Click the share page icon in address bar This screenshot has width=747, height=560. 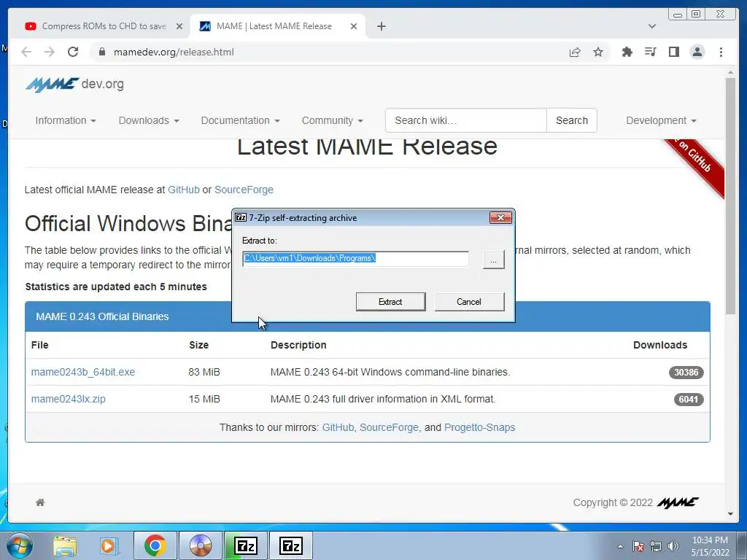(x=575, y=52)
